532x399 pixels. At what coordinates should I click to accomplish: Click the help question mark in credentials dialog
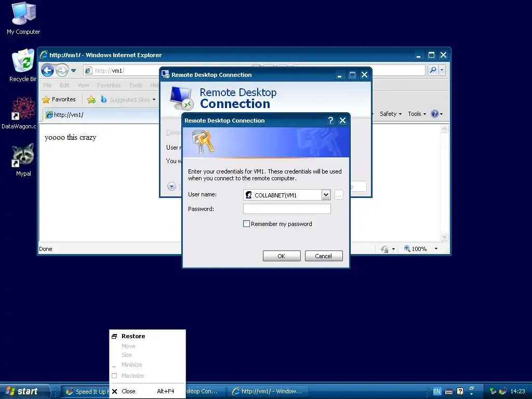(x=330, y=121)
